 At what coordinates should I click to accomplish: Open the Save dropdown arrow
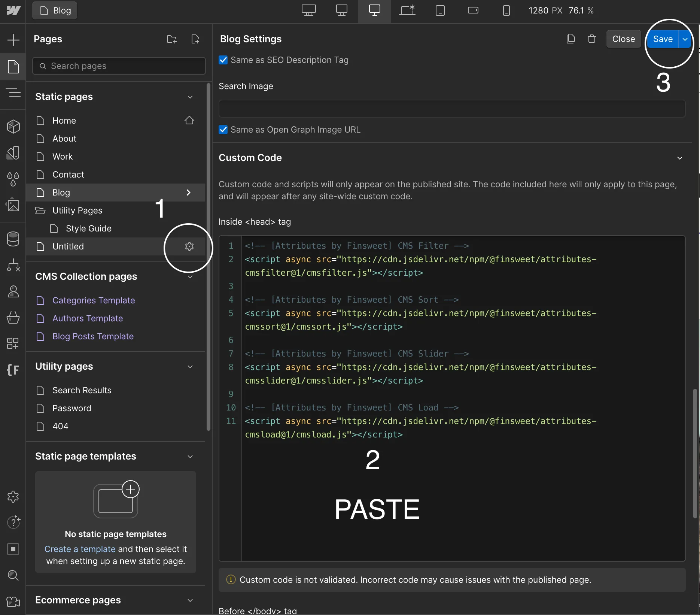pos(685,39)
